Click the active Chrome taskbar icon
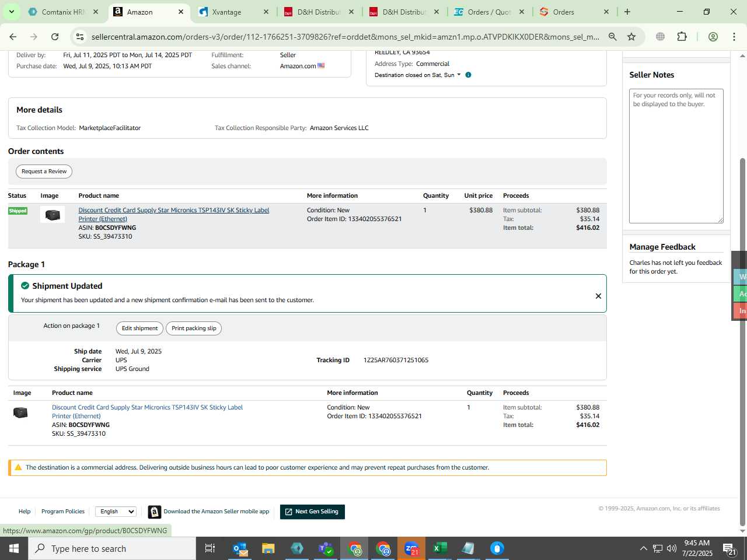This screenshot has height=560, width=747. pyautogui.click(x=354, y=548)
